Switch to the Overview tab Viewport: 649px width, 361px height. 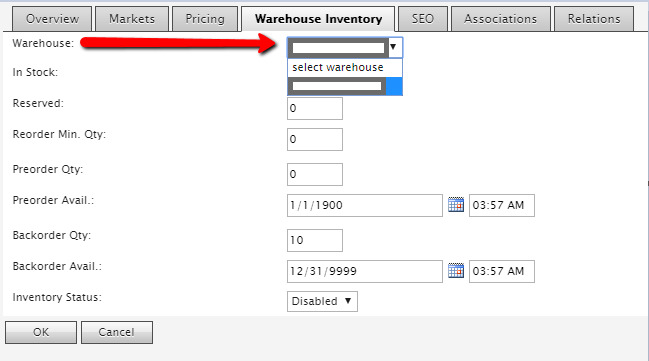click(x=52, y=19)
